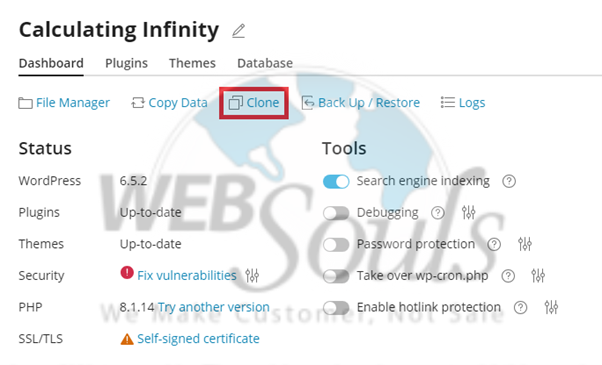602x365 pixels.
Task: Enable the Debugging toggle
Action: click(336, 213)
